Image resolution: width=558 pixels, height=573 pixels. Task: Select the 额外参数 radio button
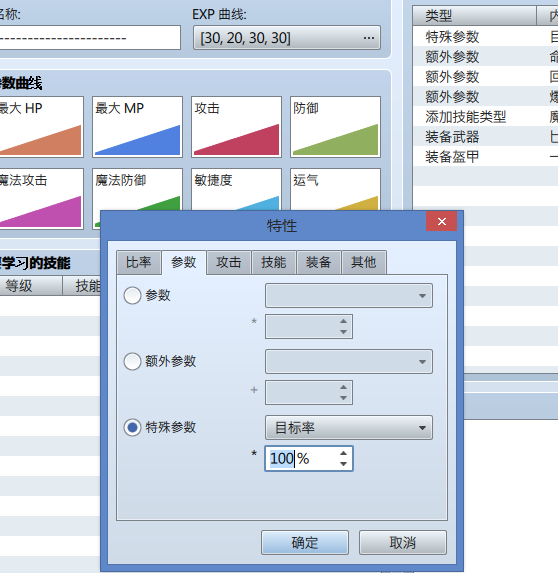point(132,361)
